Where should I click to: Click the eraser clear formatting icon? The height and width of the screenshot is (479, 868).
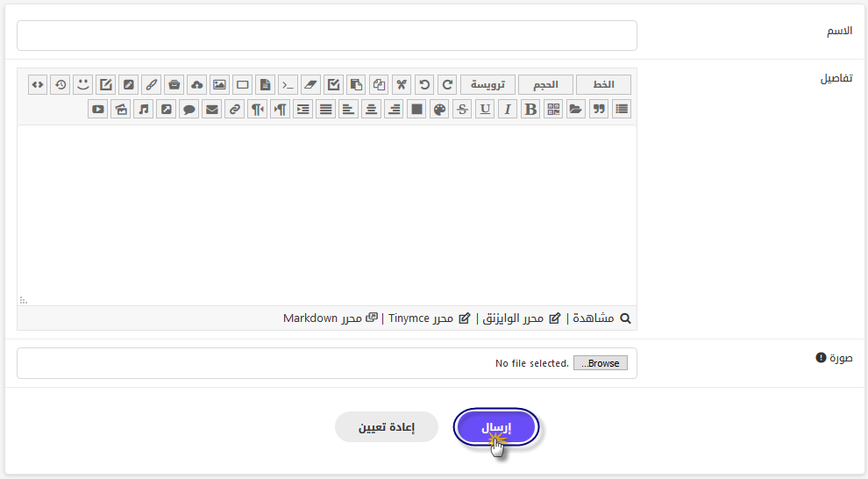click(x=310, y=85)
